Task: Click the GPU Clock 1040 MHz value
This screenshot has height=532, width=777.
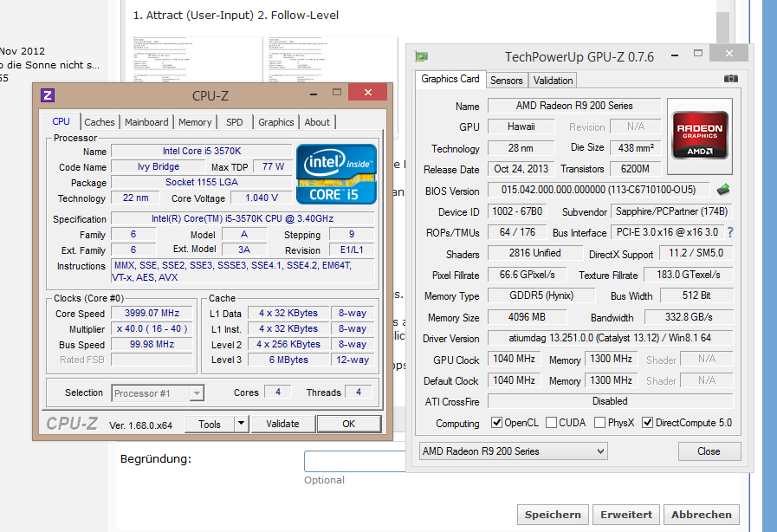Action: click(515, 359)
